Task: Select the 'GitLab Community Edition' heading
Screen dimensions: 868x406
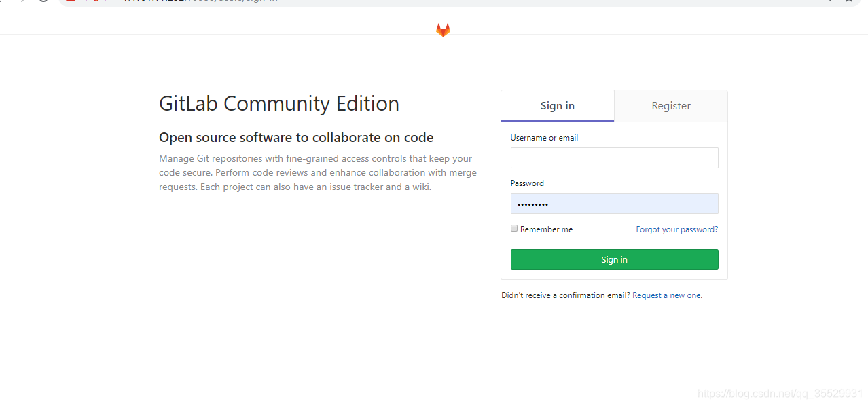Action: tap(279, 104)
